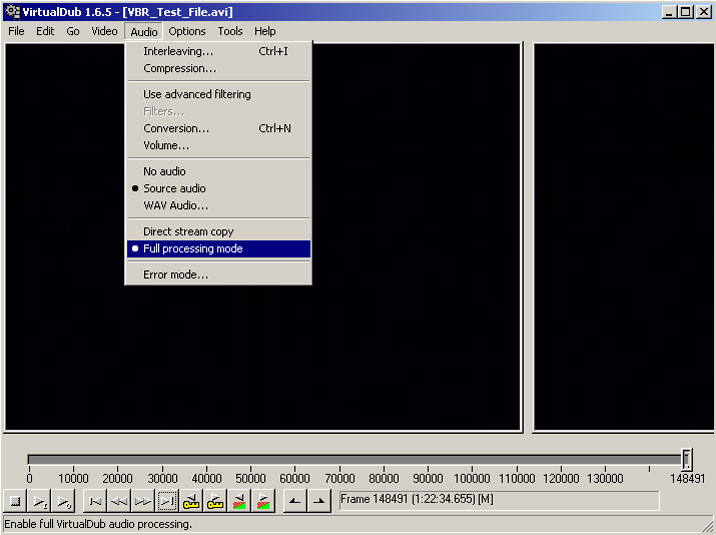The width and height of the screenshot is (716, 535).
Task: Open the Help menu
Action: tap(265, 31)
